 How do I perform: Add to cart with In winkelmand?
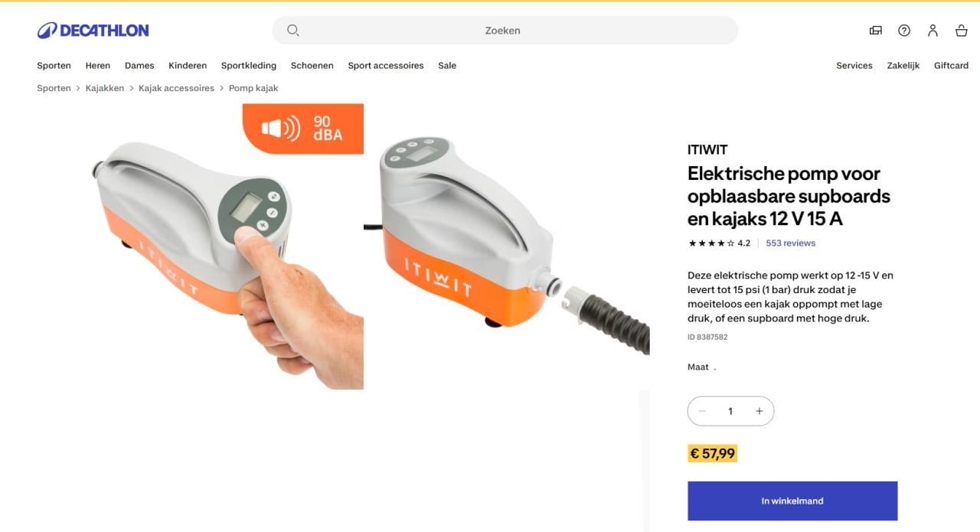pyautogui.click(x=792, y=501)
